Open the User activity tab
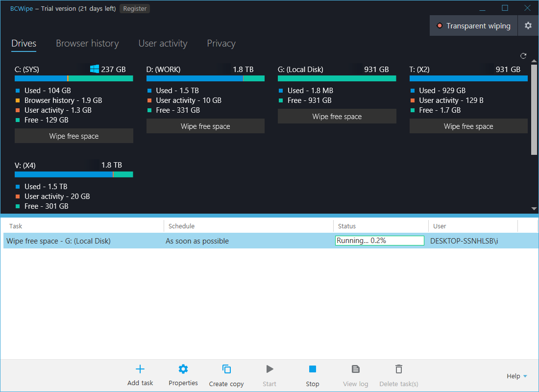This screenshot has height=392, width=539. 163,43
